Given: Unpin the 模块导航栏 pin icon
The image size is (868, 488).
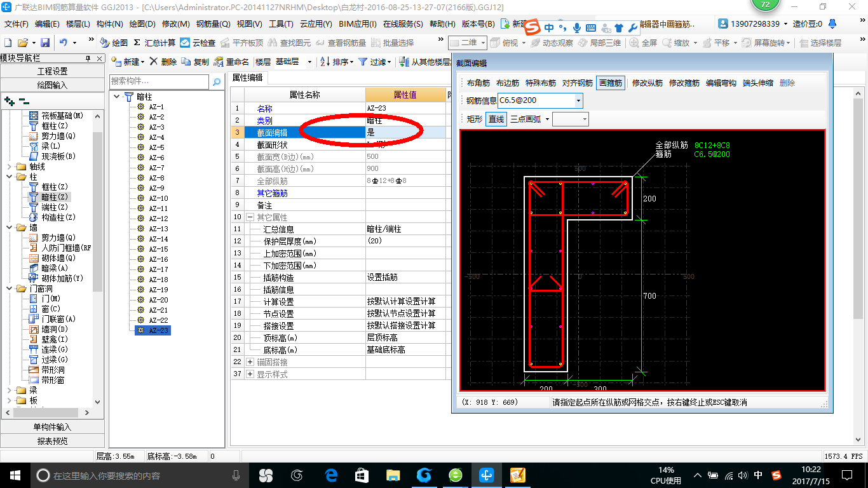Looking at the screenshot, I should click(88, 58).
